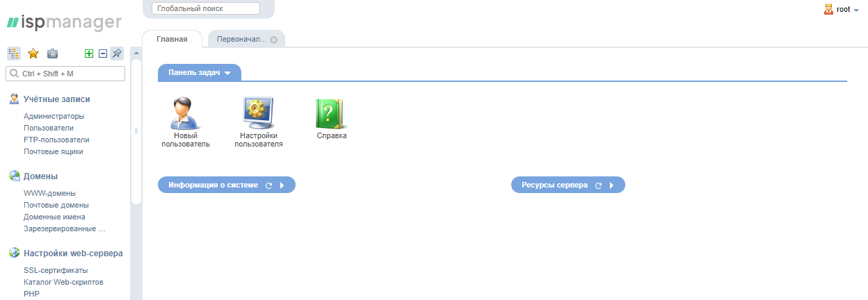Switch to the menu tree view icon
This screenshot has width=868, height=300.
click(x=14, y=53)
